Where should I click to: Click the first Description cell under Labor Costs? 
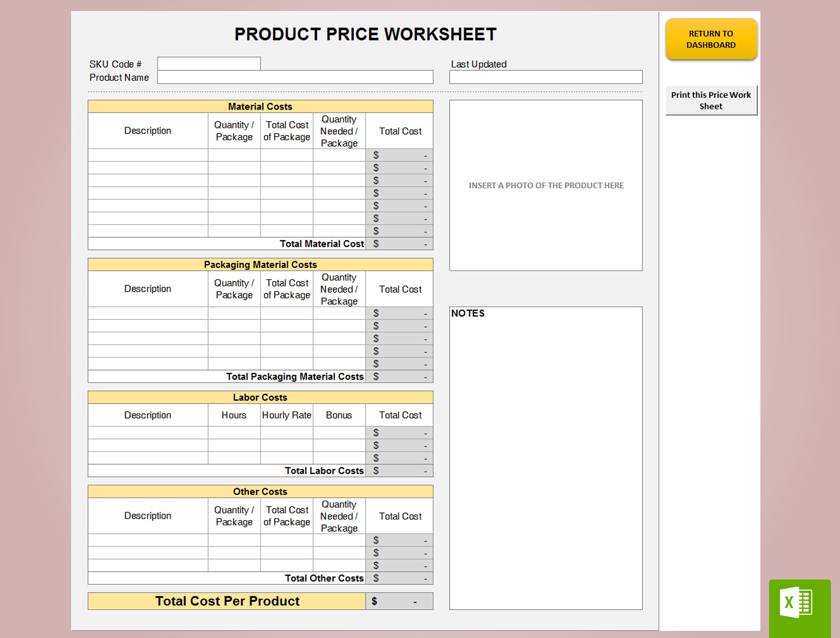(x=148, y=432)
